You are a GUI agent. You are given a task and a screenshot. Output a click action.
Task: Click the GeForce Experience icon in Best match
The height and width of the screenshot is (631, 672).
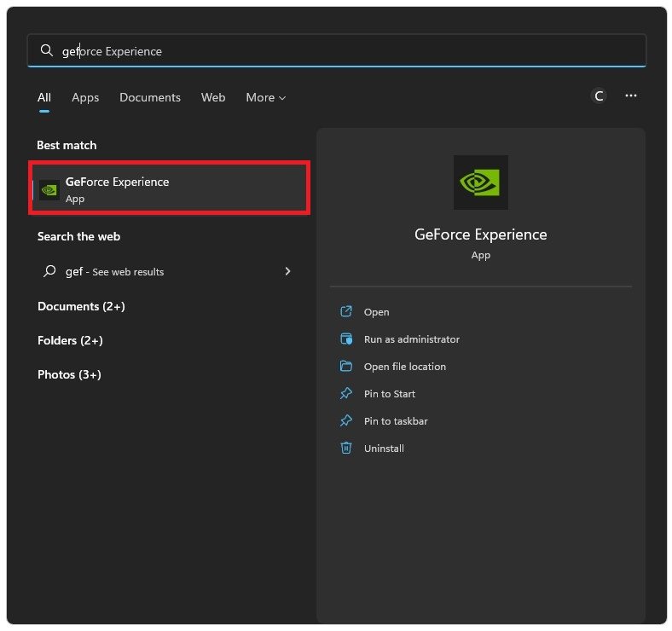coord(49,189)
